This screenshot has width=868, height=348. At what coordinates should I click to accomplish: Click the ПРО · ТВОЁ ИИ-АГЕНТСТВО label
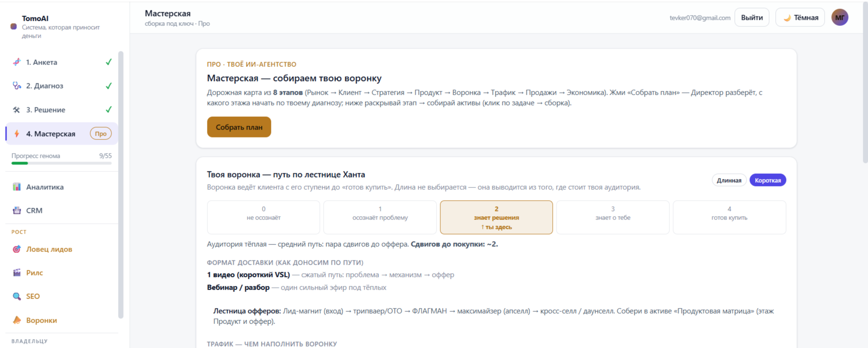(x=252, y=64)
